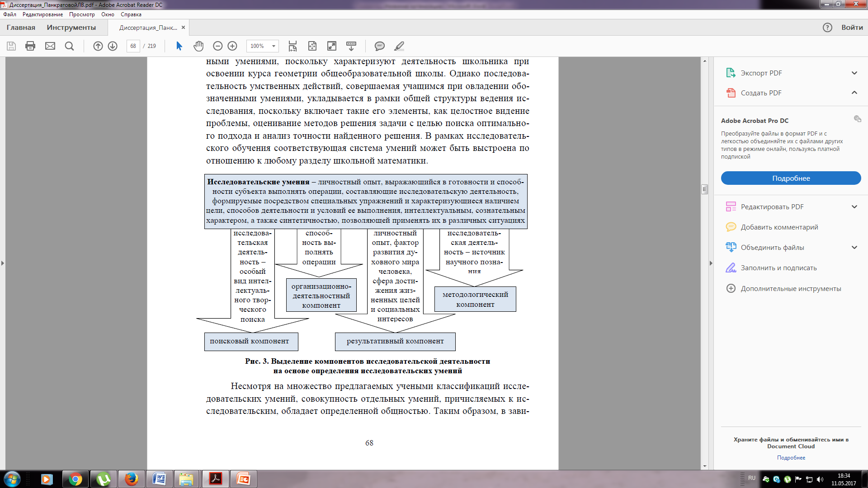Open the Help question mark icon
Viewport: 868px width, 488px height.
pyautogui.click(x=827, y=28)
